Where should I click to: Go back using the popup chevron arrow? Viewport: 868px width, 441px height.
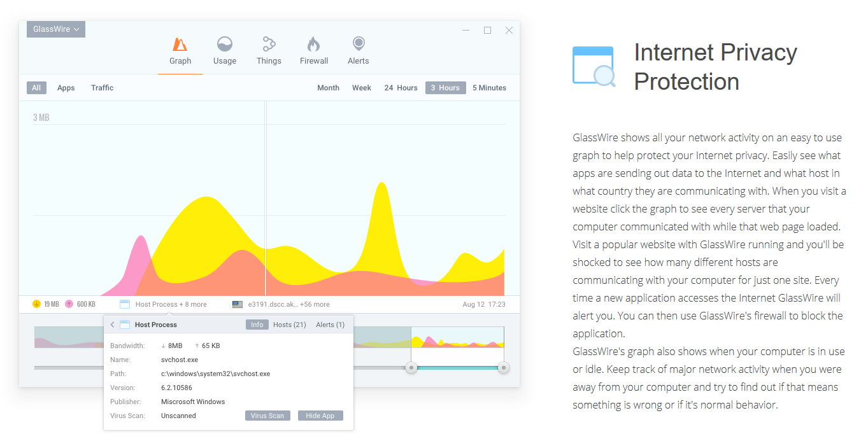[x=112, y=325]
